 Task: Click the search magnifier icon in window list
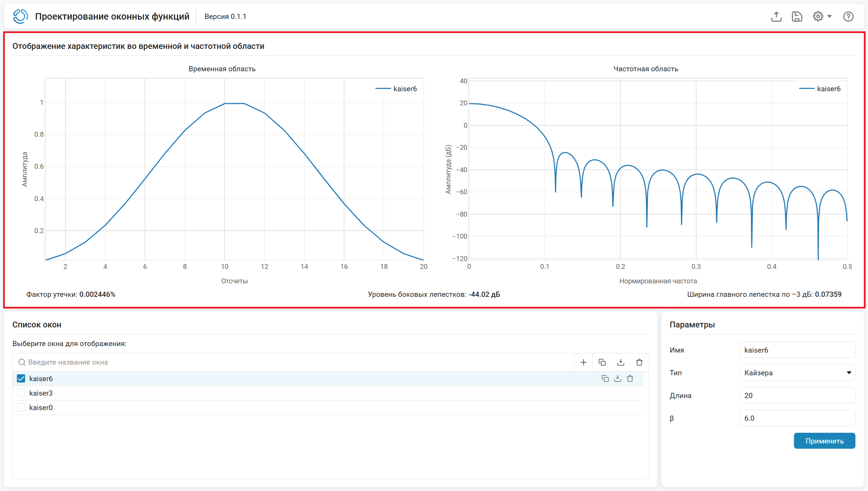22,362
